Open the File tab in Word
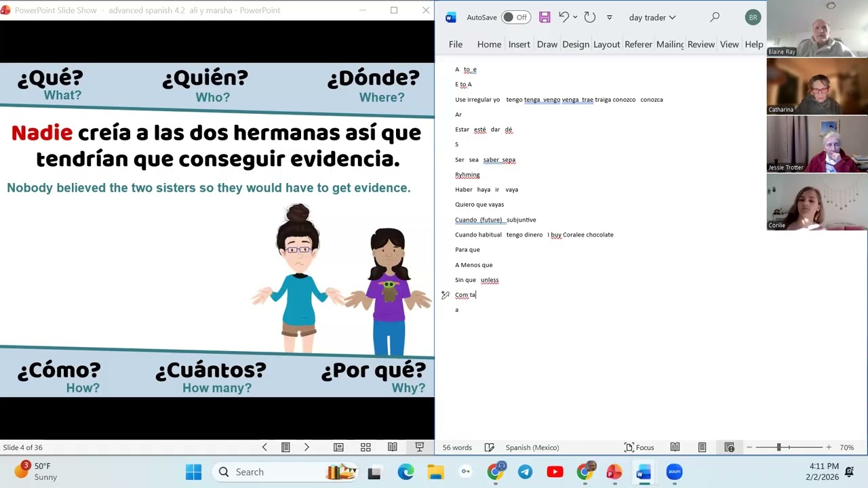 tap(456, 44)
